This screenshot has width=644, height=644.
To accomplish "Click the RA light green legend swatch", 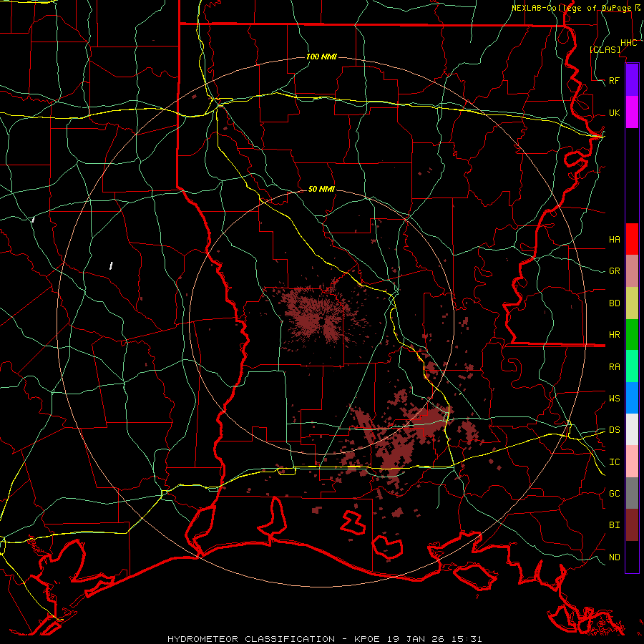I will click(x=632, y=366).
